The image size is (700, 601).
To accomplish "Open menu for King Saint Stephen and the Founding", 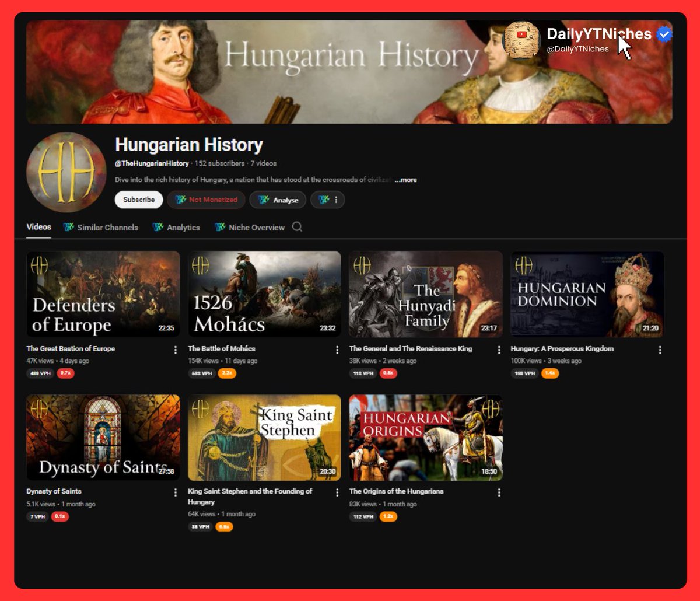I will (x=337, y=492).
